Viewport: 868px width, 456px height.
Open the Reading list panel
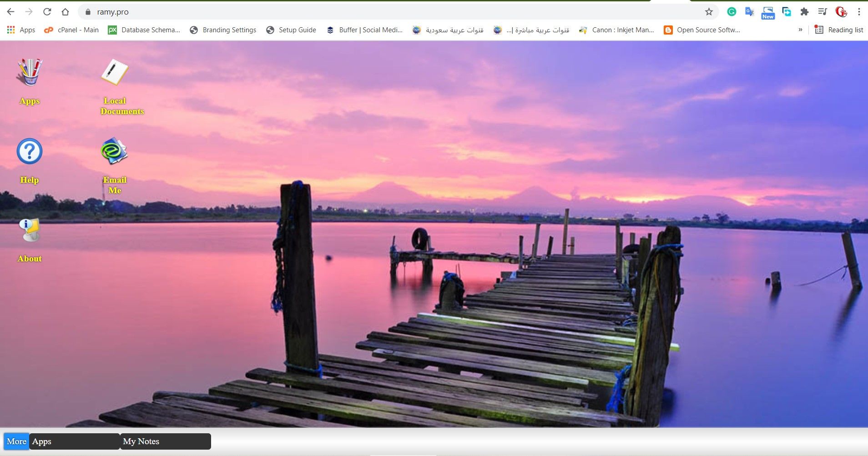tap(839, 30)
